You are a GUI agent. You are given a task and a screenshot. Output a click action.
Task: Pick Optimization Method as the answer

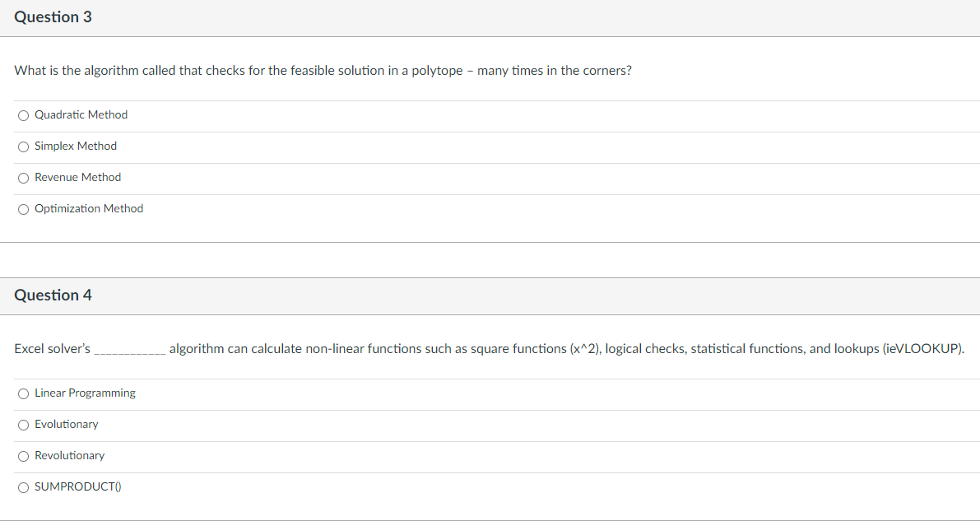23,209
